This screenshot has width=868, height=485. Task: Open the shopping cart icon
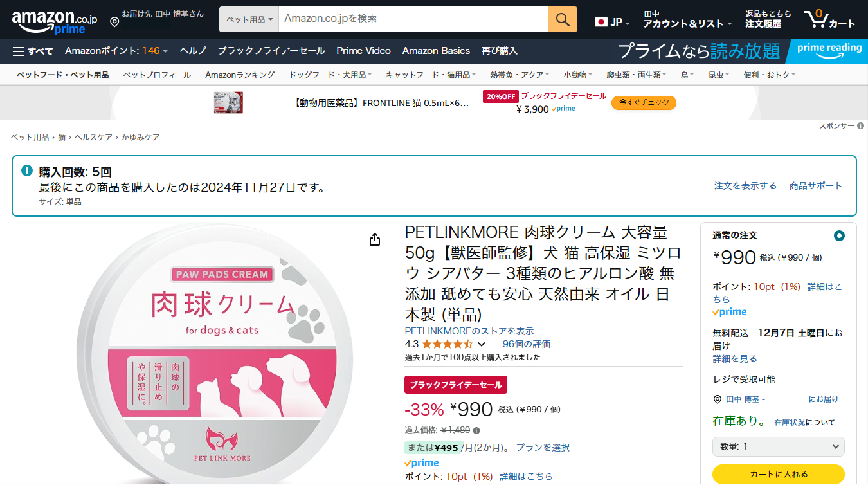tap(829, 19)
